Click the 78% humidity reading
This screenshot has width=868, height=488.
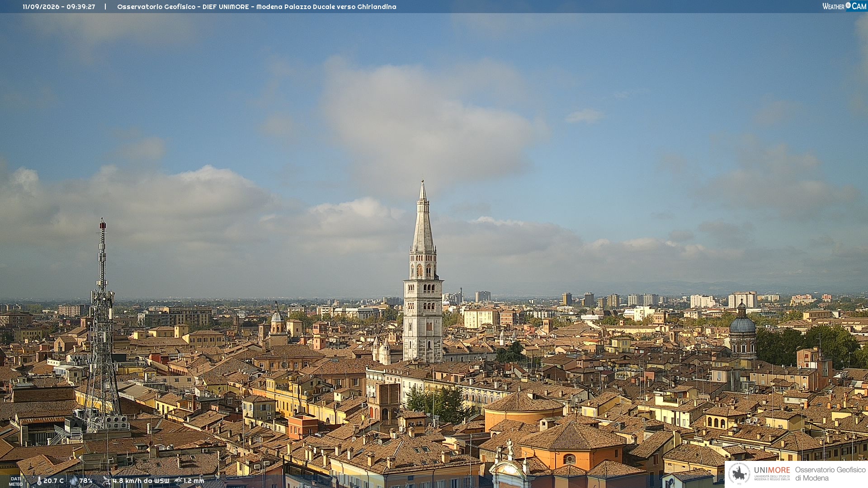pos(86,481)
